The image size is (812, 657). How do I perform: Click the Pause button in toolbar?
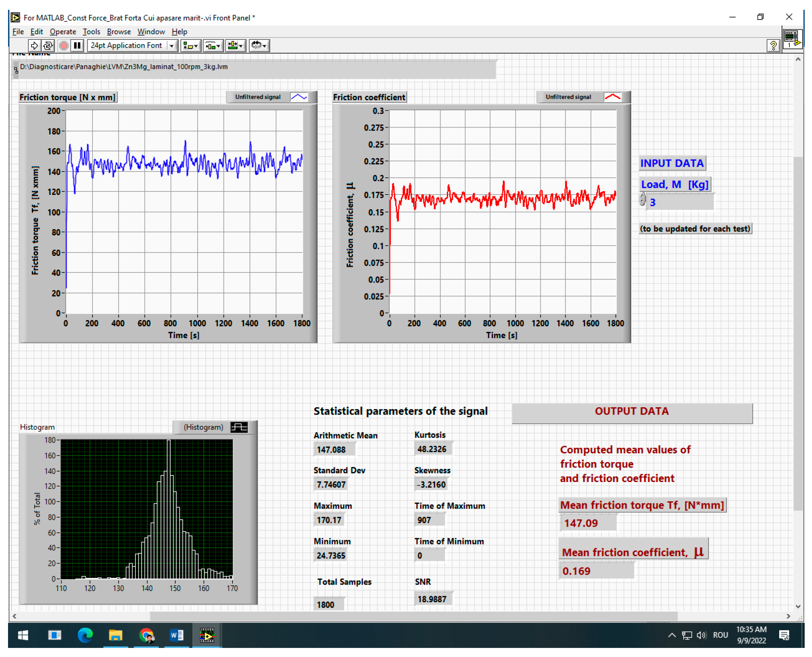coord(77,46)
